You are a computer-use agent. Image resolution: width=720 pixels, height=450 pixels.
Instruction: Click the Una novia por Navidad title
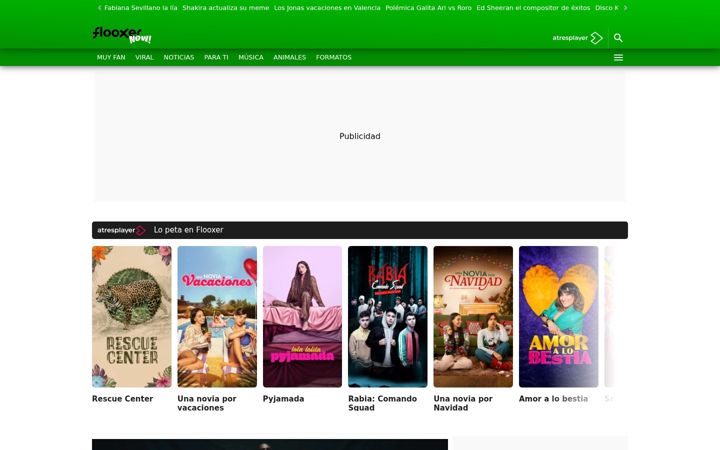463,403
